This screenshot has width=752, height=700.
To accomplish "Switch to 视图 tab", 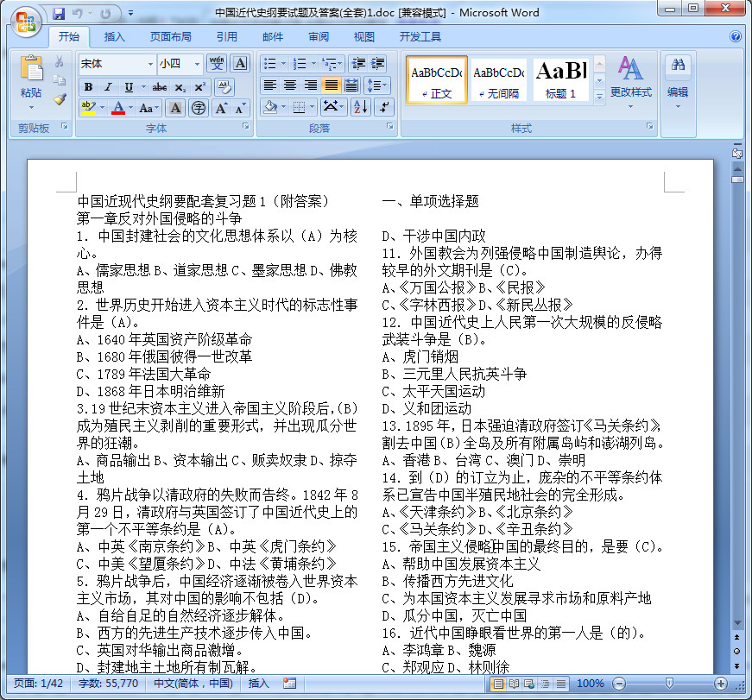I will [x=364, y=37].
